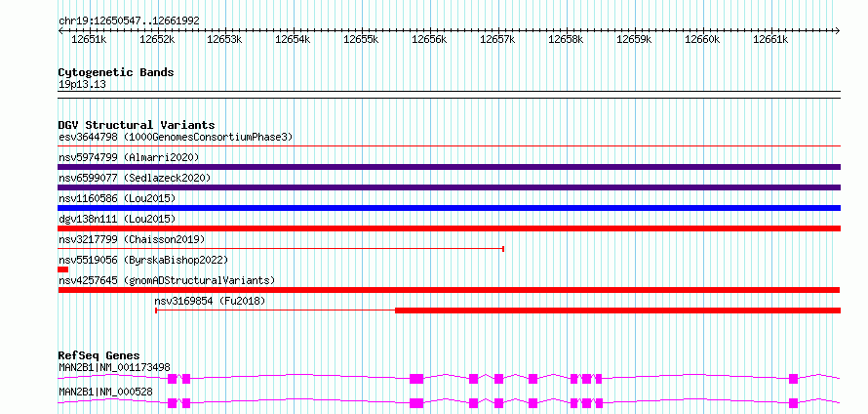
Task: Open variant label nsv6599077 (Sedlazeck2020)
Action: coord(135,178)
